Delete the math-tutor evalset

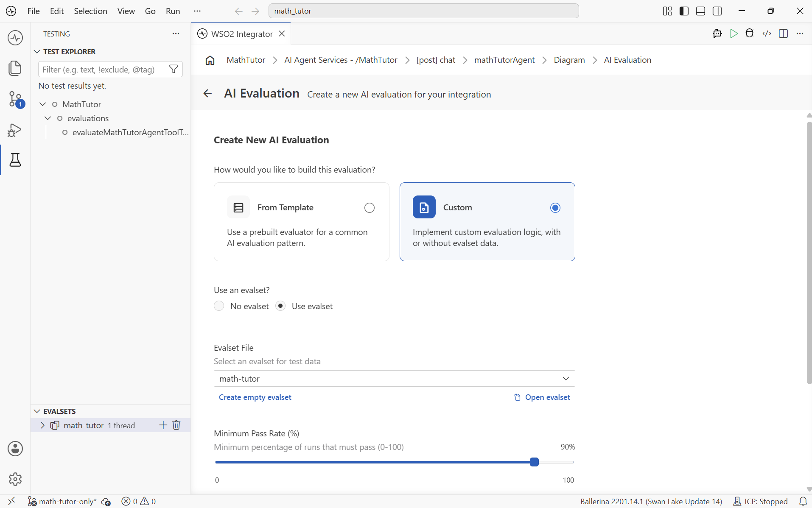(x=176, y=425)
